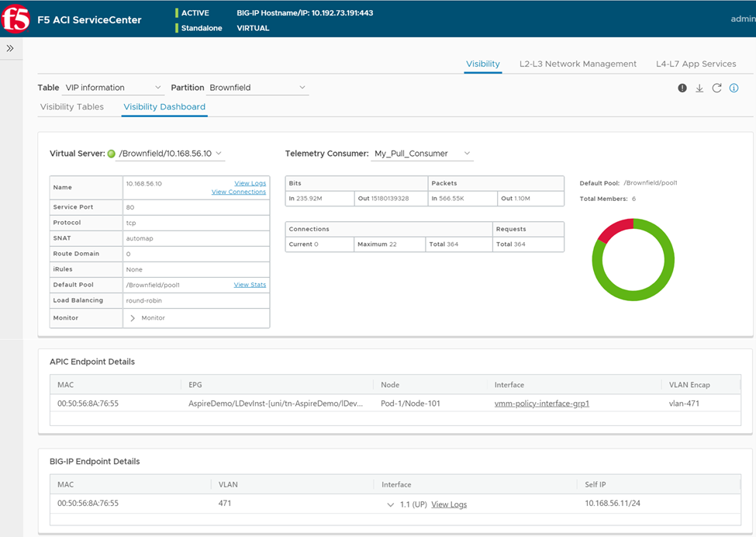Expand the 1.1 (UP) interface details

pos(392,504)
